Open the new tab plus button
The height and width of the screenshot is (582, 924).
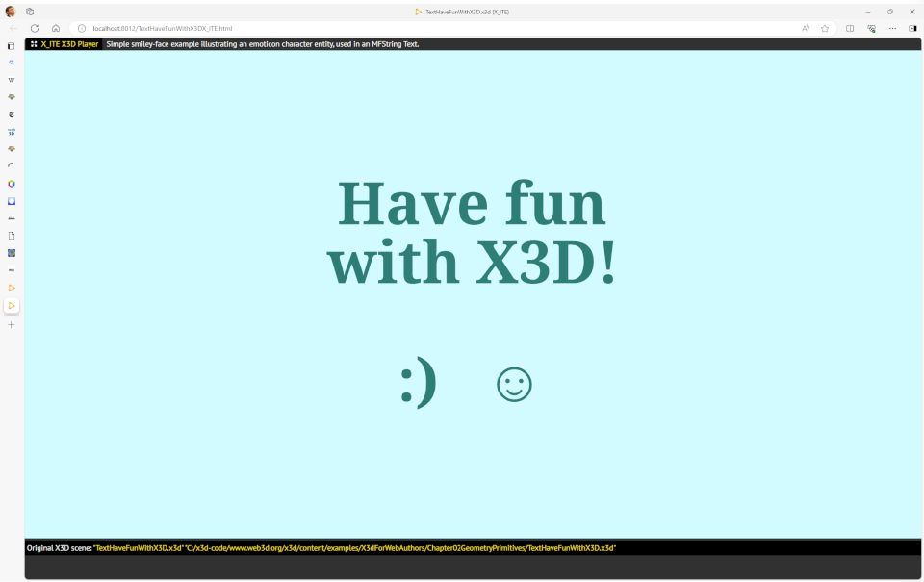pyautogui.click(x=12, y=325)
